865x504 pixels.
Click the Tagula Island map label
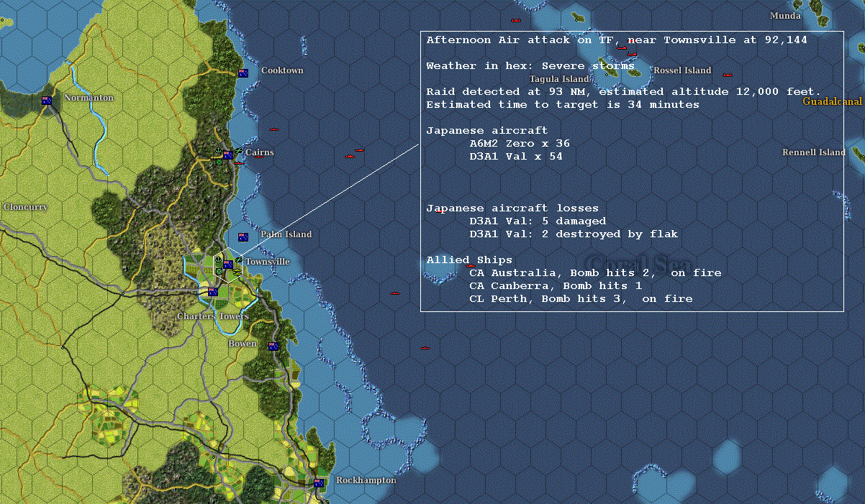[x=559, y=79]
